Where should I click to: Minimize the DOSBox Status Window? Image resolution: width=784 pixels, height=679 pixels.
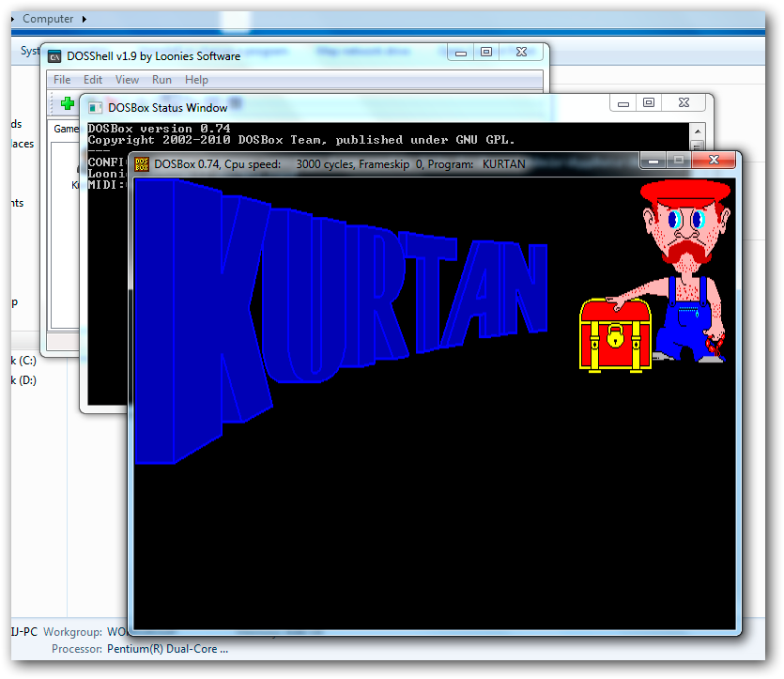click(x=623, y=103)
